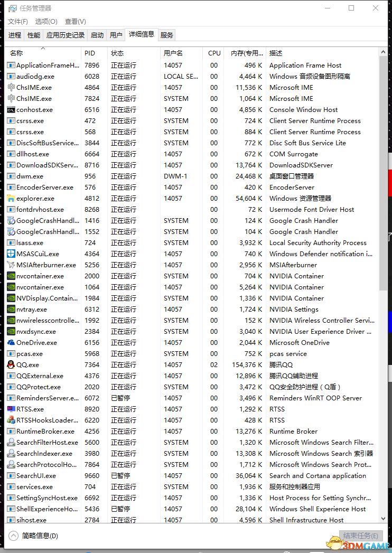Click the RTSS.exe monitor icon
392x553 pixels.
(x=11, y=409)
